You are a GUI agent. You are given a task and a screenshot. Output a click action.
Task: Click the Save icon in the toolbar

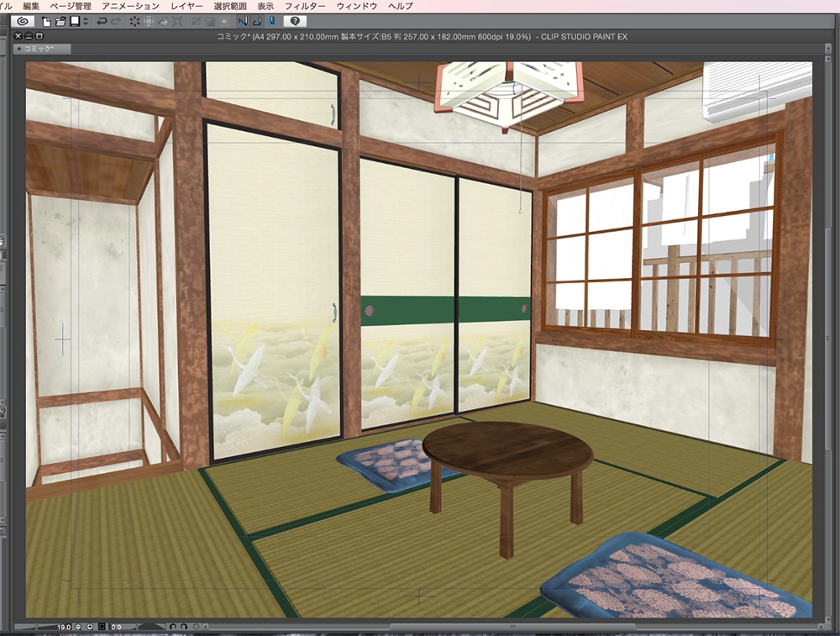(74, 24)
